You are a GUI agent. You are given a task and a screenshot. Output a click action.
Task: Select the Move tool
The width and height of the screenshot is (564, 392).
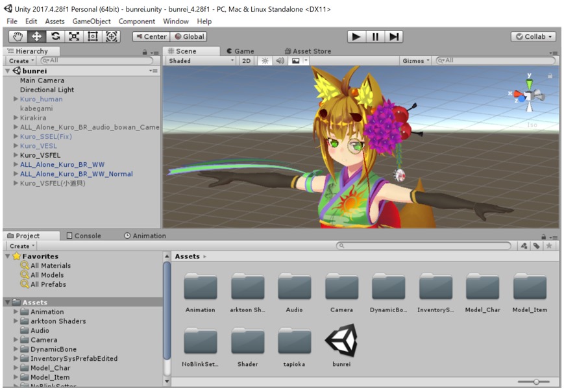coord(36,37)
